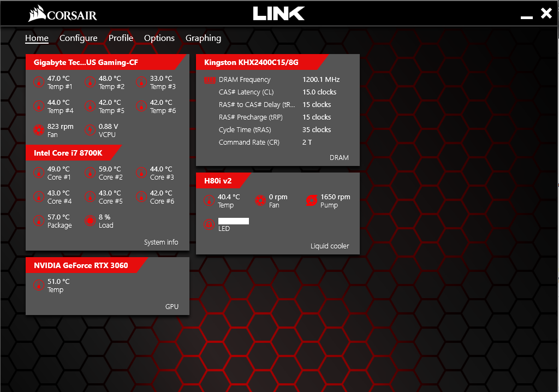Viewport: 559px width, 392px height.
Task: Click the Cycle Time (tRAS) label
Action: pyautogui.click(x=245, y=130)
